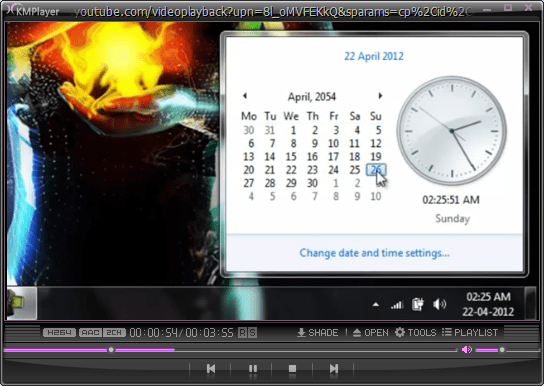Click OPEN to load a file
This screenshot has height=386, width=544.
(x=371, y=333)
